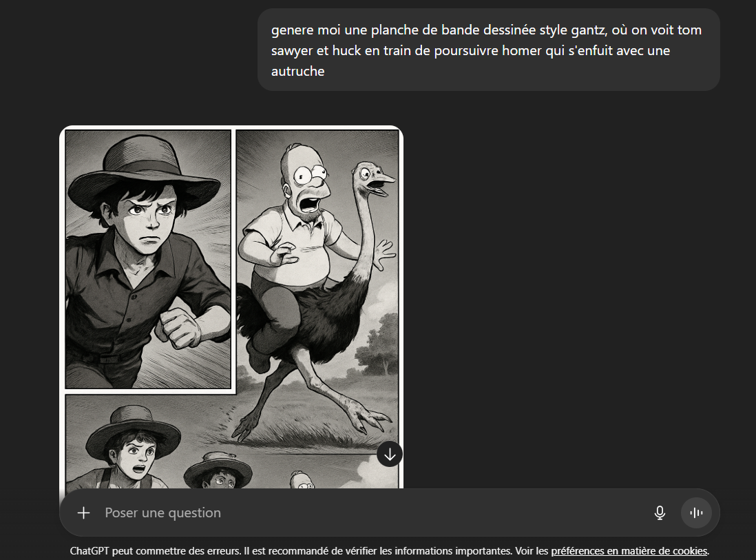Click the small Homer head at image bottom
This screenshot has height=560, width=756.
pyautogui.click(x=303, y=480)
